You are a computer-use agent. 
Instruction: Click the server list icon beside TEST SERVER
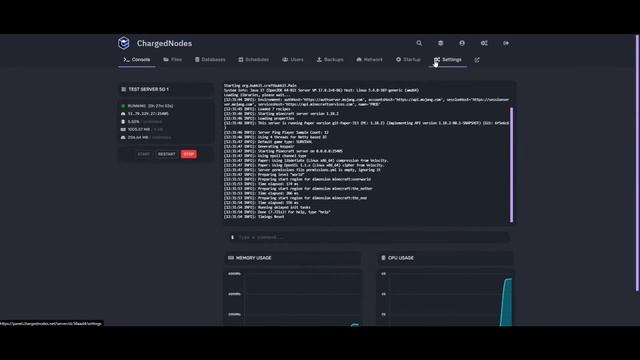click(123, 89)
